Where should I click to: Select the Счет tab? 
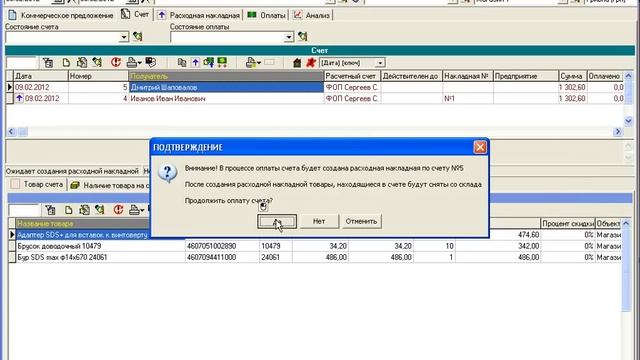(x=135, y=14)
